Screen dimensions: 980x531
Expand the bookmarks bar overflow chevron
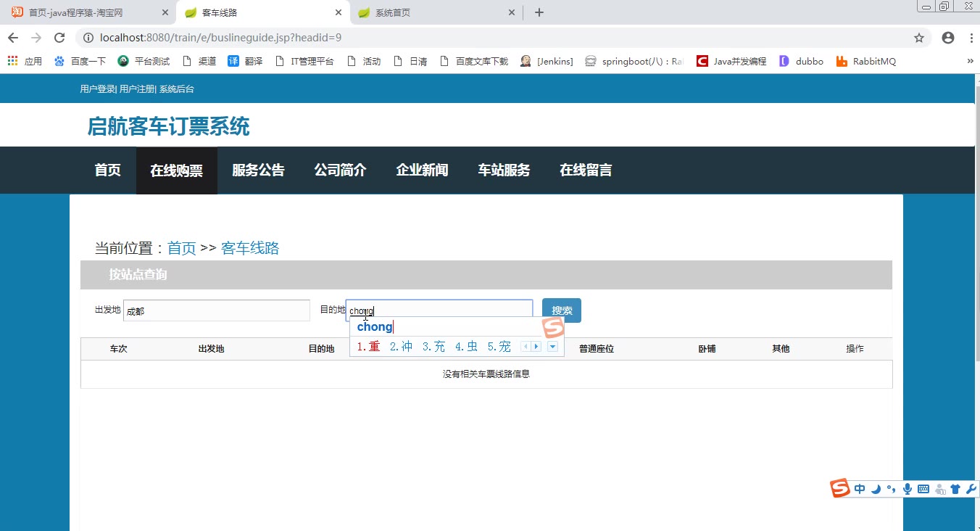pyautogui.click(x=971, y=62)
